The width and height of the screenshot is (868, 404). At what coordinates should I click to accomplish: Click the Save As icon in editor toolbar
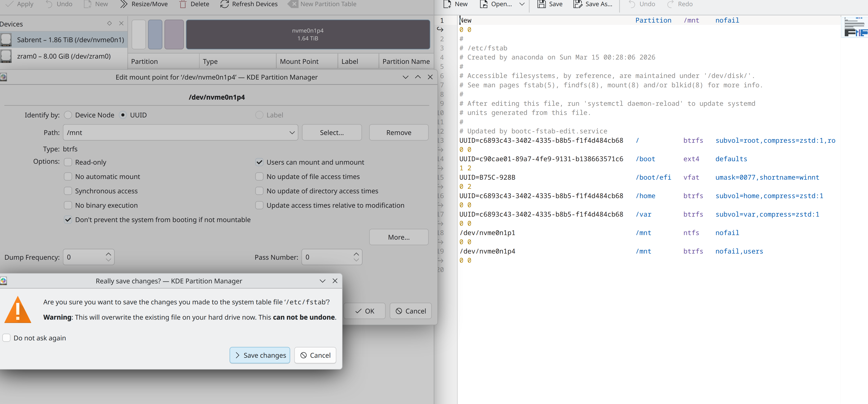577,4
